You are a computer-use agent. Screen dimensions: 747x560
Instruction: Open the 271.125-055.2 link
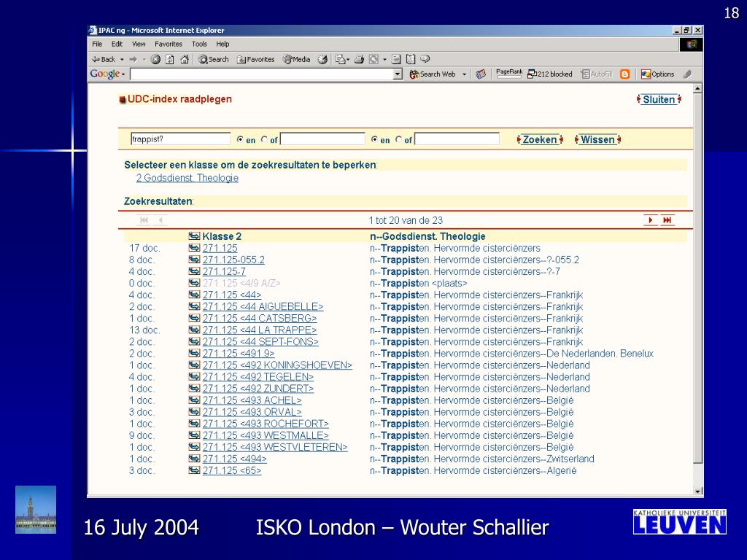[x=233, y=260]
